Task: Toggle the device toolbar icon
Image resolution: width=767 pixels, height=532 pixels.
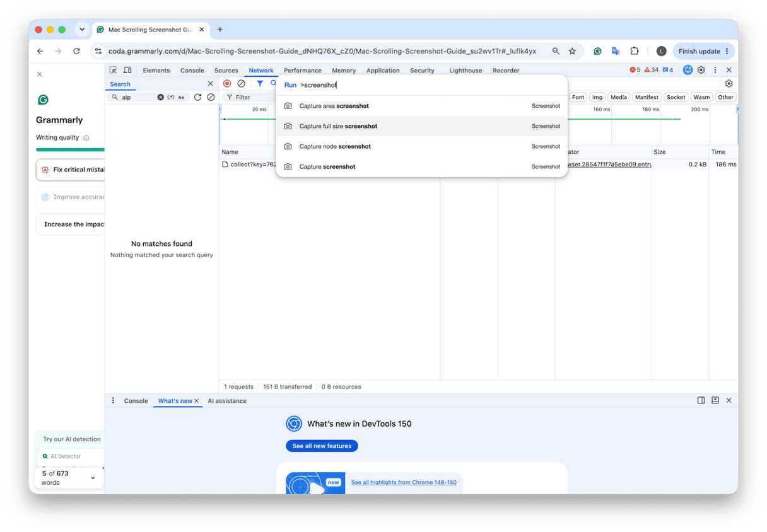Action: click(x=127, y=71)
